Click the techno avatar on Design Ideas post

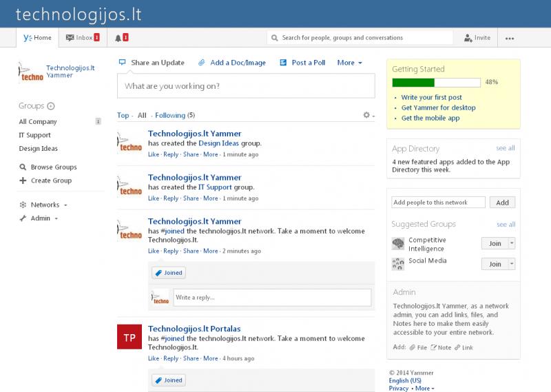point(129,143)
